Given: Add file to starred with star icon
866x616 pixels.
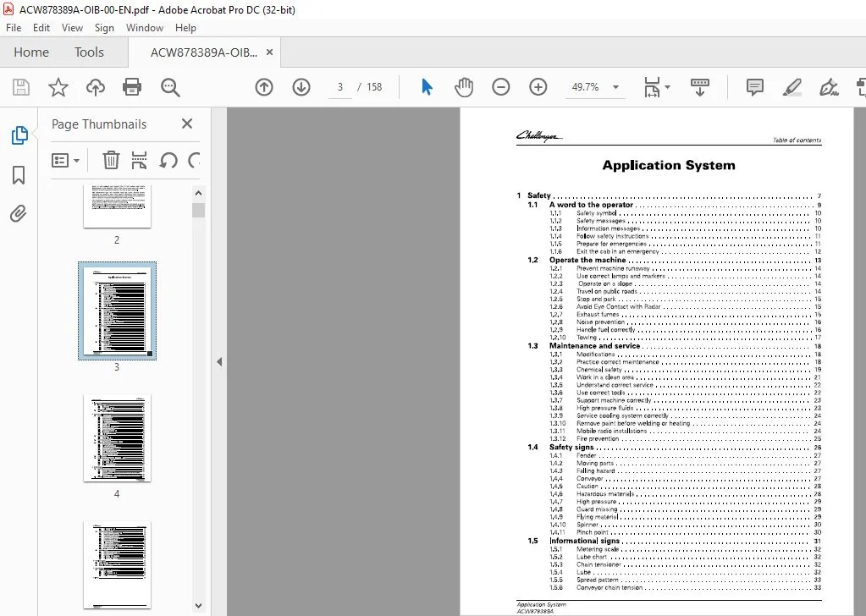Looking at the screenshot, I should coord(58,87).
